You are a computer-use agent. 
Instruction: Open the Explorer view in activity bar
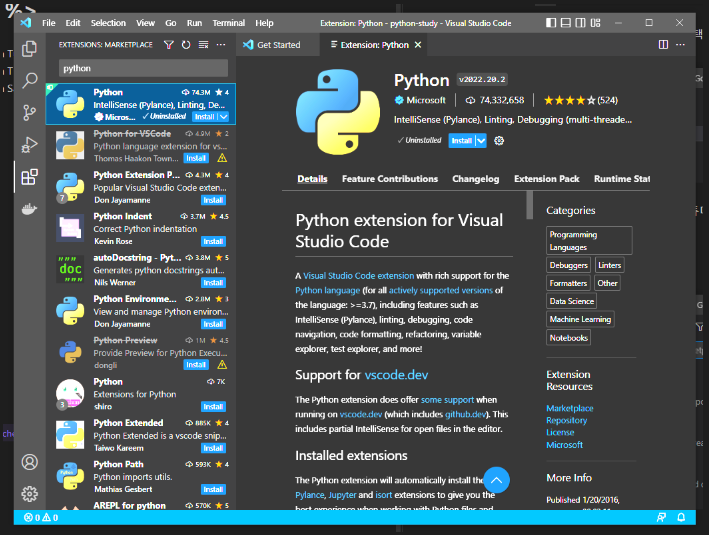tap(29, 48)
